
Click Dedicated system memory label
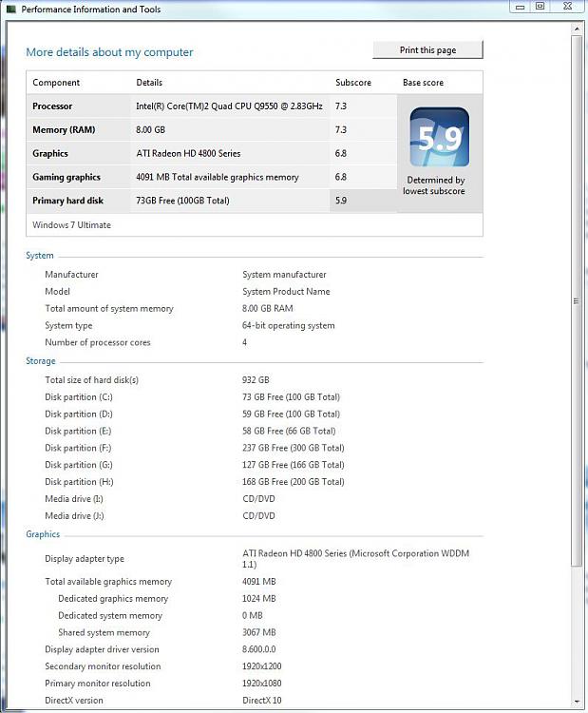110,616
